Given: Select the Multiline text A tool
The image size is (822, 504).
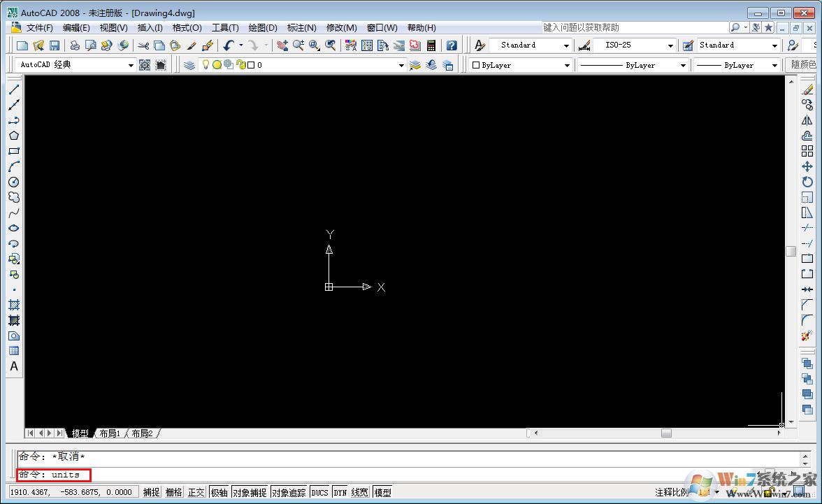Looking at the screenshot, I should (x=14, y=366).
